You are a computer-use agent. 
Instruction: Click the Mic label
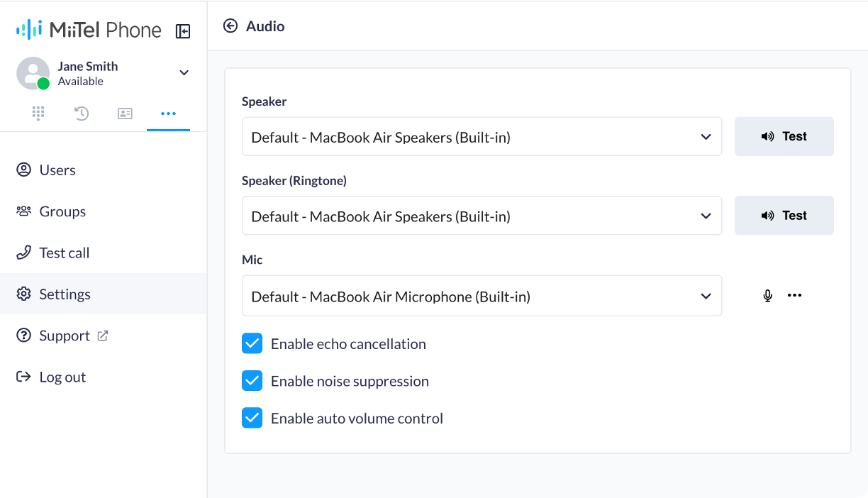[252, 260]
